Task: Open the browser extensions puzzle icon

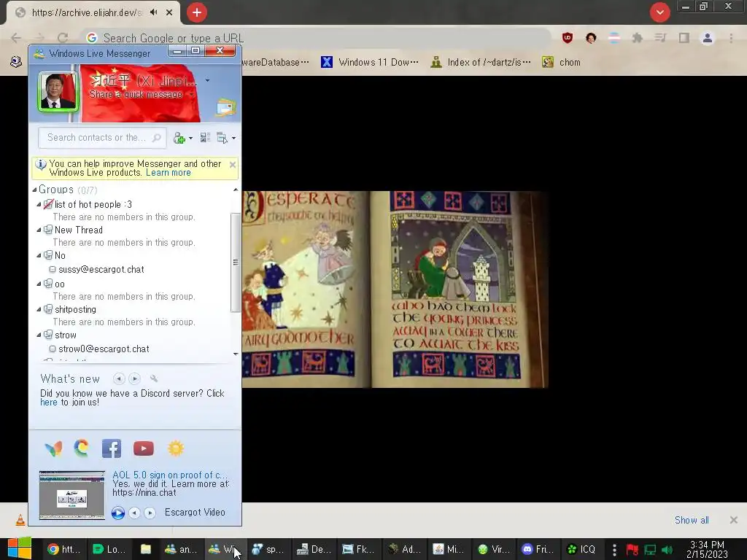Action: coord(638,38)
